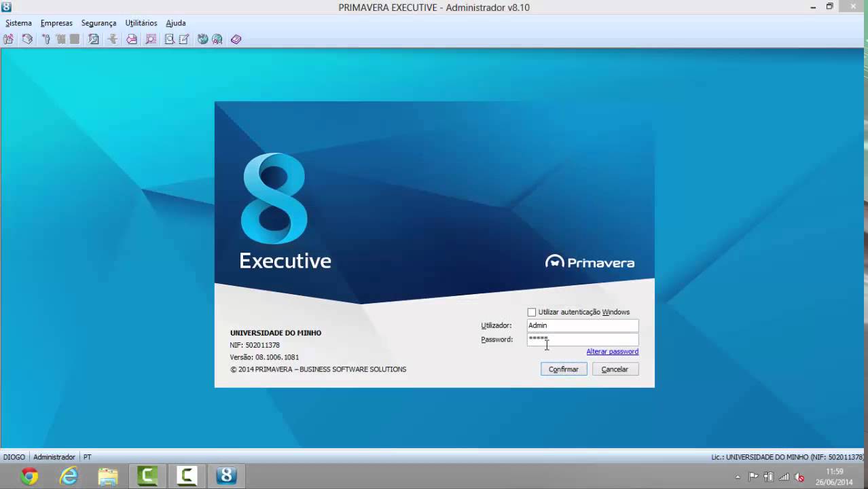Click the muted volume speaker icon
Screen dimensions: 868x489
(799, 477)
